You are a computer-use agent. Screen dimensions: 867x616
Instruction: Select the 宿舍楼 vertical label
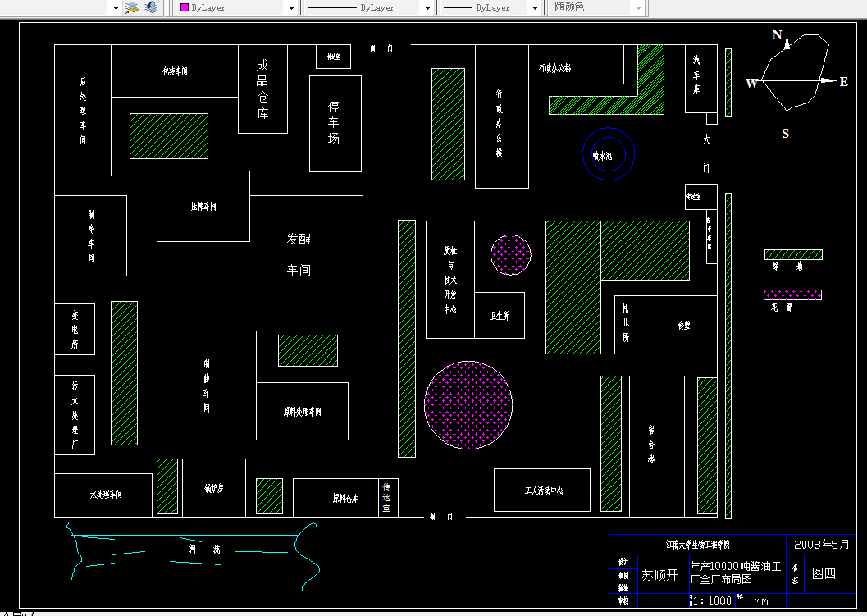pyautogui.click(x=651, y=445)
